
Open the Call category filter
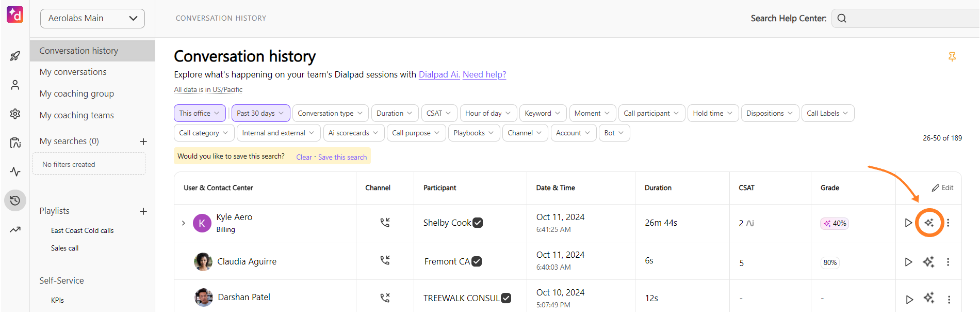click(x=204, y=133)
